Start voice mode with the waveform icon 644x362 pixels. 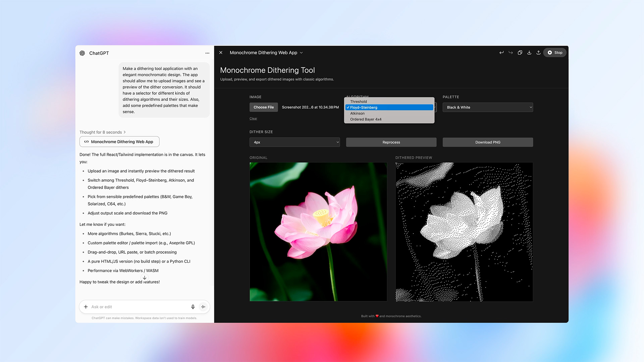point(203,307)
